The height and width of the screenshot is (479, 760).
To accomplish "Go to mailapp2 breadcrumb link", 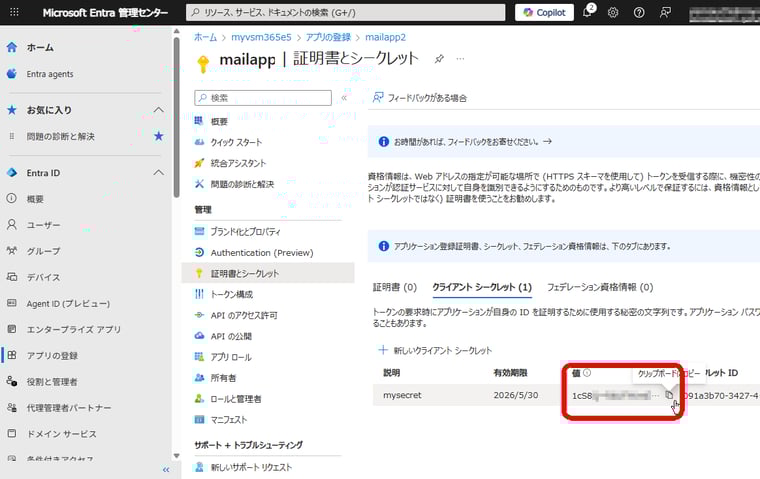I will (385, 37).
